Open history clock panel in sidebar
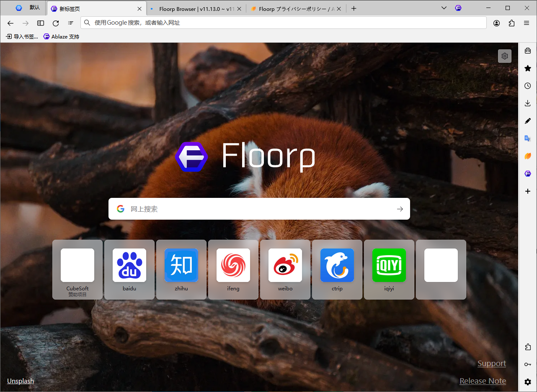The height and width of the screenshot is (392, 537). [528, 86]
